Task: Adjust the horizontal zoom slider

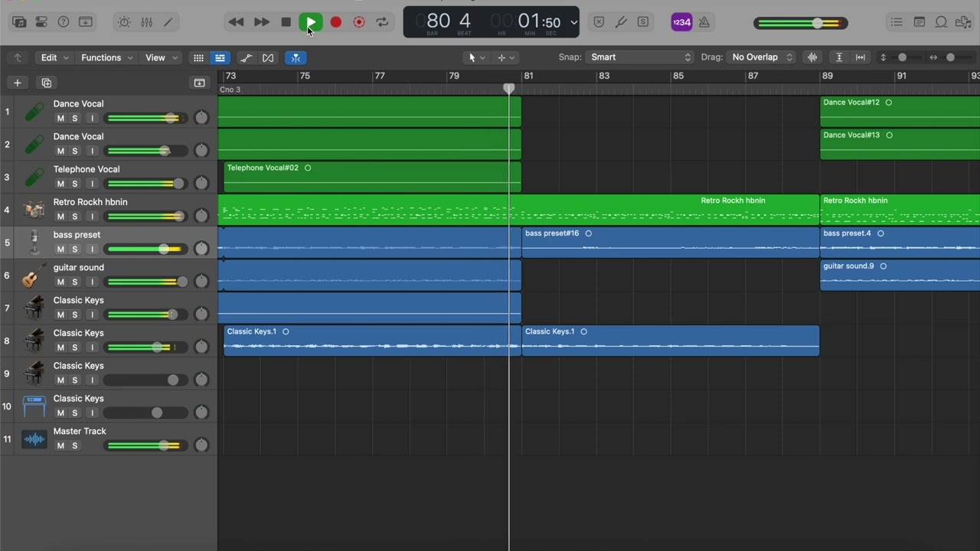Action: tap(950, 57)
